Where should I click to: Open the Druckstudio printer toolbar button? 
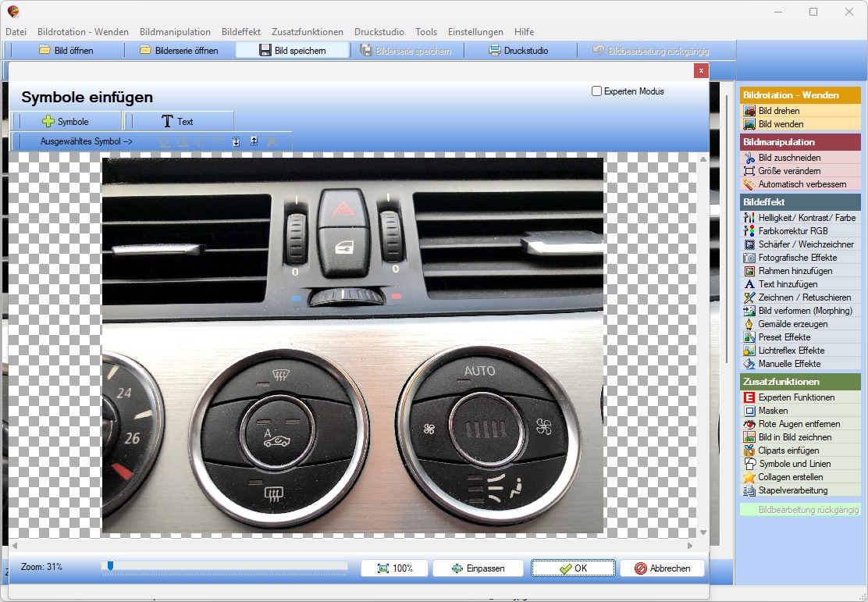519,51
